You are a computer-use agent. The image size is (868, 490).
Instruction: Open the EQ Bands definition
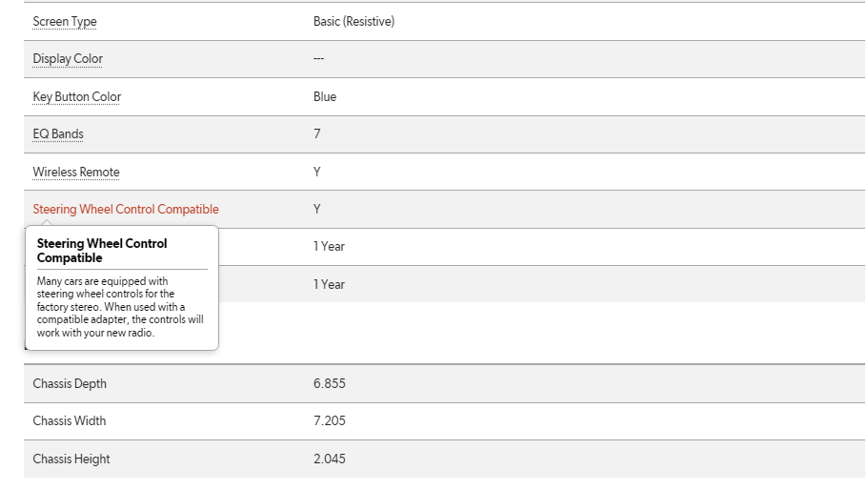coord(58,134)
